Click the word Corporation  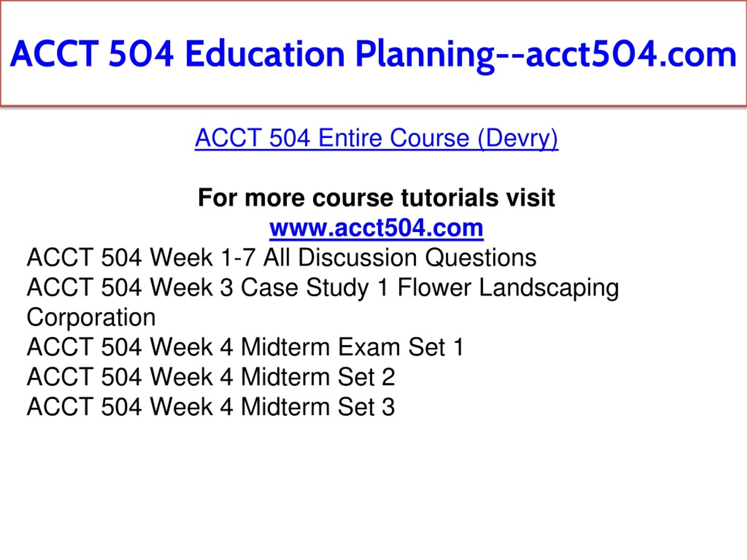91,318
